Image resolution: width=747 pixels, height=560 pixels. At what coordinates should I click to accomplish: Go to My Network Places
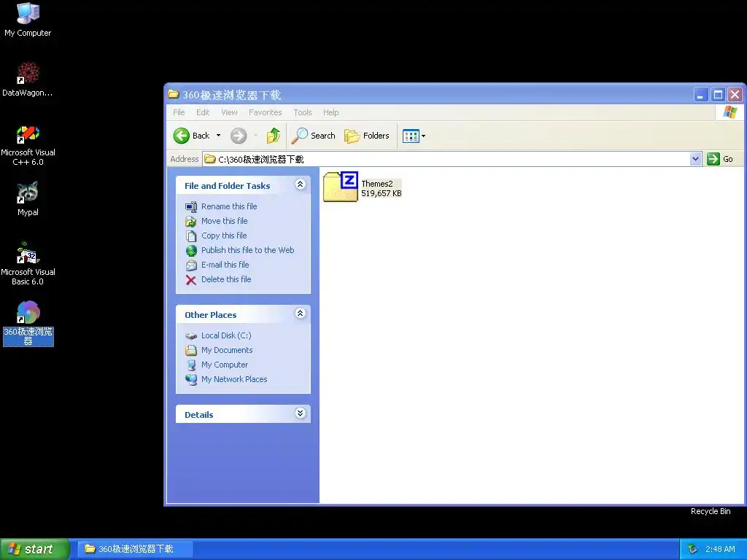[234, 379]
